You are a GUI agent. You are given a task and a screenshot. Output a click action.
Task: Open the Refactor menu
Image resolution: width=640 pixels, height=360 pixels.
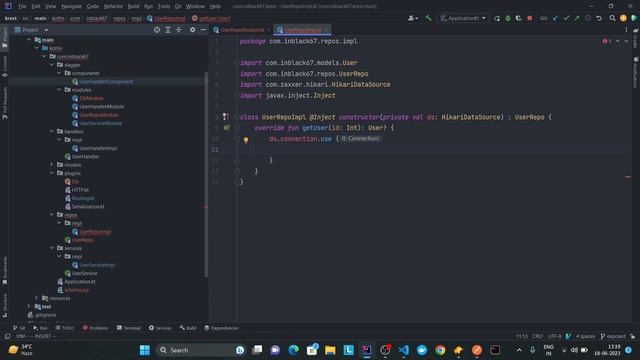(113, 7)
